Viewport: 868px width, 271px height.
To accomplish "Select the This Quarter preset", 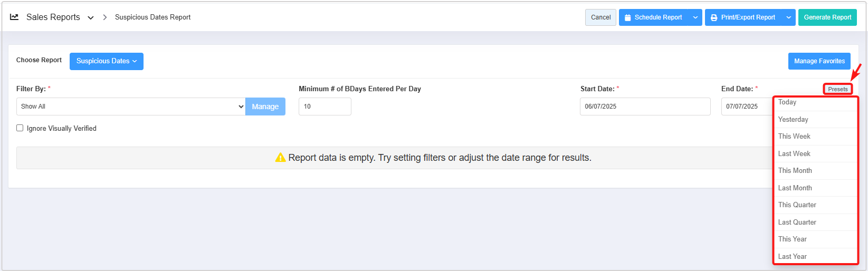I will 797,205.
